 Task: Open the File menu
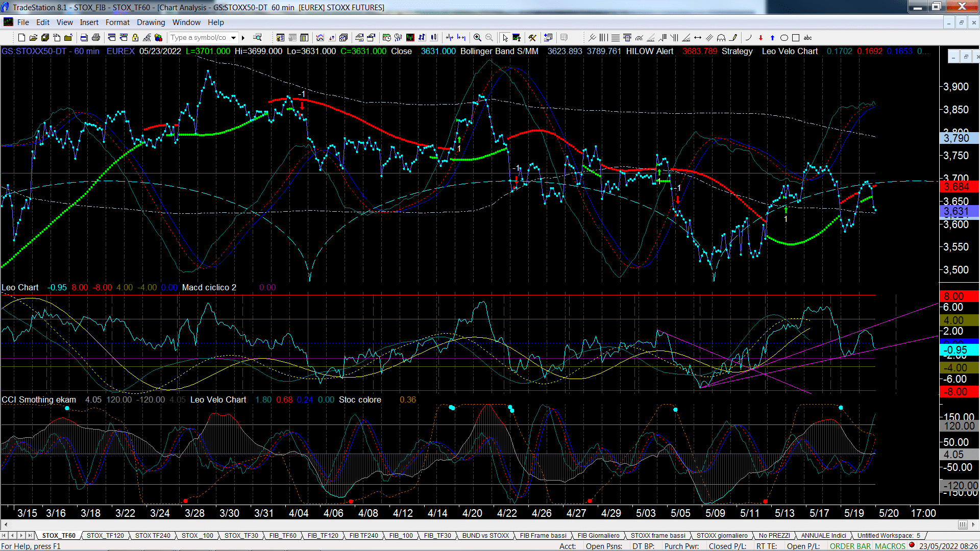(x=23, y=22)
